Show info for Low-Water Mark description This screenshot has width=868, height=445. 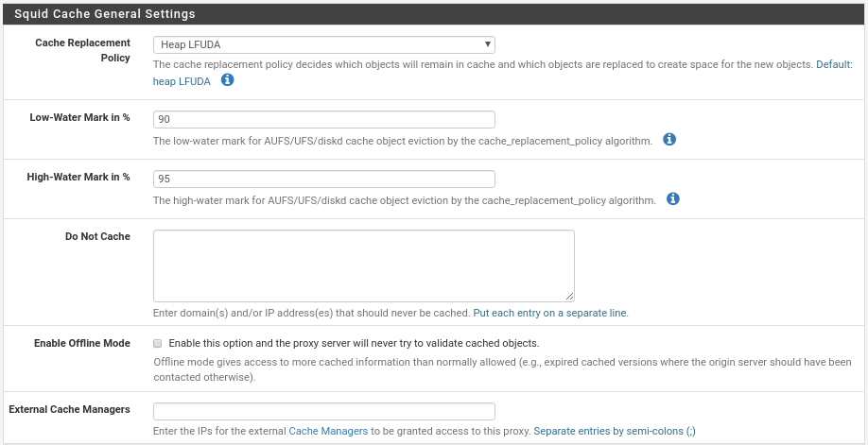tap(669, 140)
